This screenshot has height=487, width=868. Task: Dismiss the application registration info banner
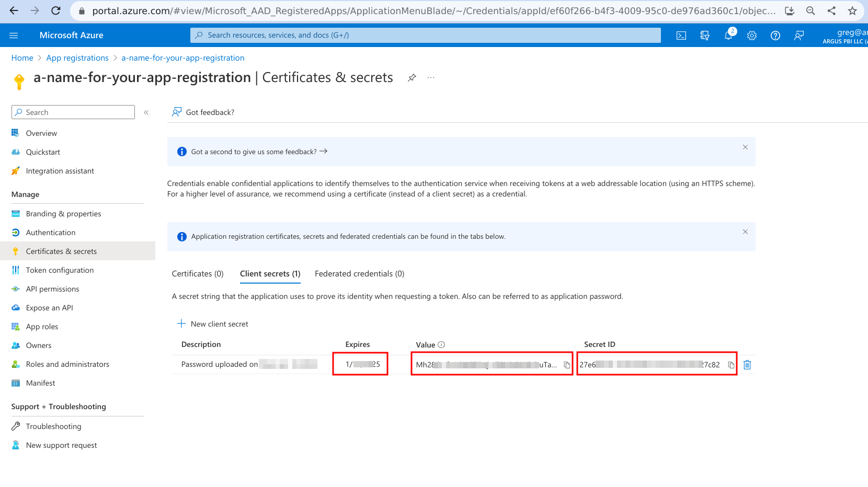[745, 232]
